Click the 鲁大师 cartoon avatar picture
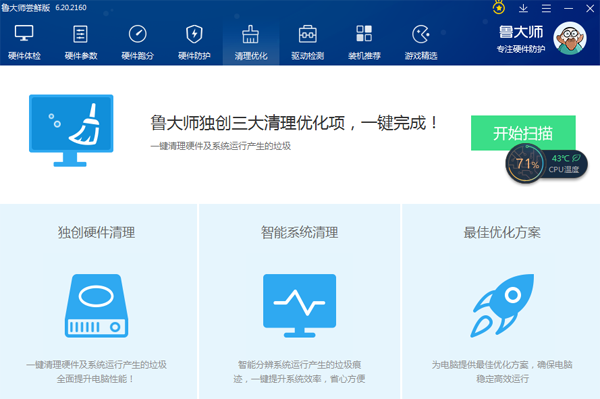Screen dimensions: 600x399 pos(570,38)
